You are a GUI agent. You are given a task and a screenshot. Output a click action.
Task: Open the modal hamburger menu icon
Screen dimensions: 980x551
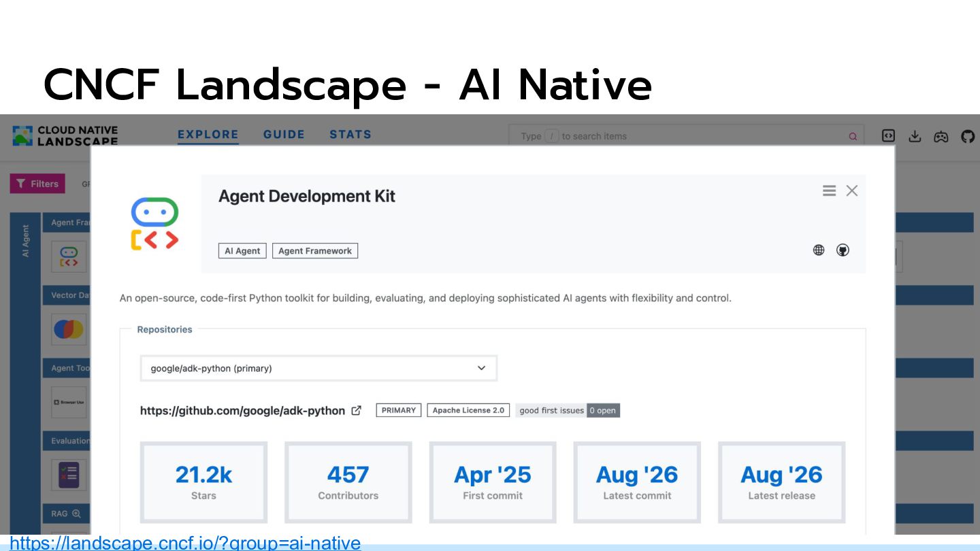(x=829, y=191)
